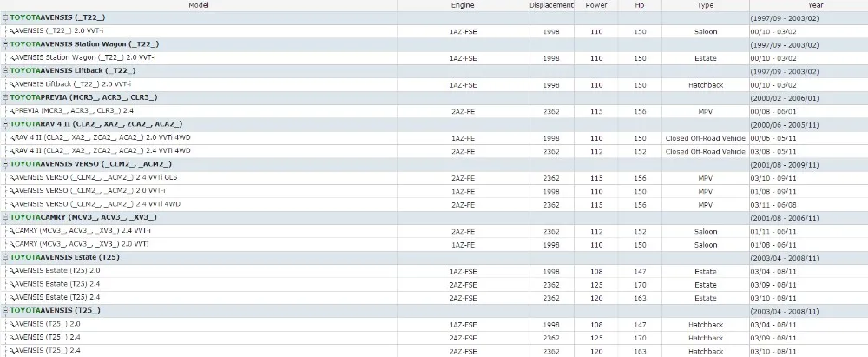Click 'MPV' type cell in PREVIA 2.4 row
The width and height of the screenshot is (868, 357).
pos(705,111)
